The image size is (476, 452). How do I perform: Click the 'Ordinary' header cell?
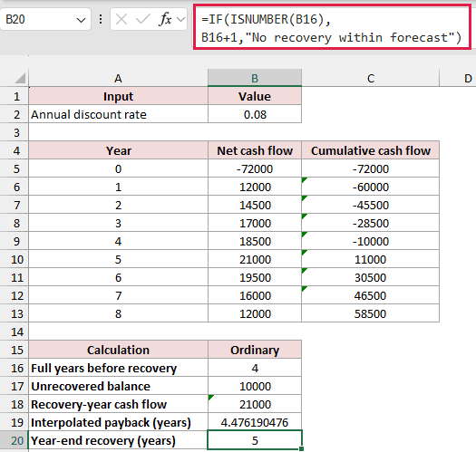(x=255, y=350)
